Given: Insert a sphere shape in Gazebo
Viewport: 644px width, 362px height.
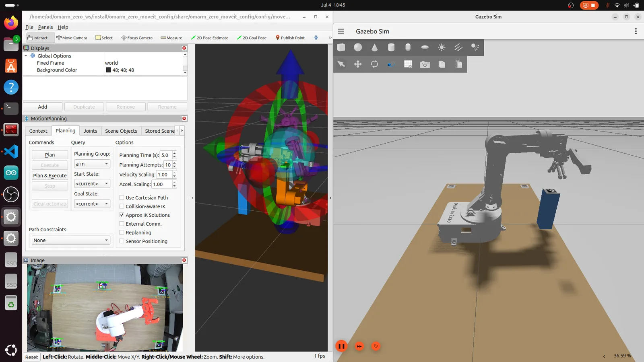Looking at the screenshot, I should tap(358, 47).
